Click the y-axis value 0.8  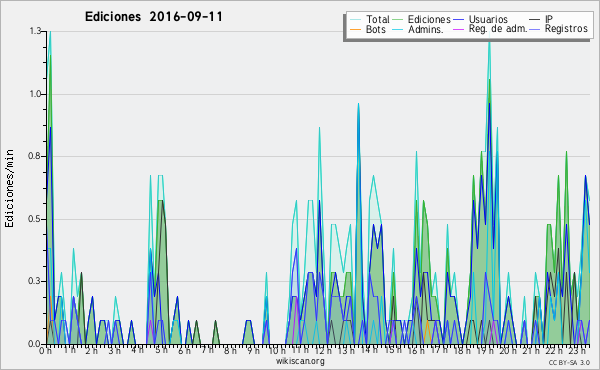pos(35,156)
